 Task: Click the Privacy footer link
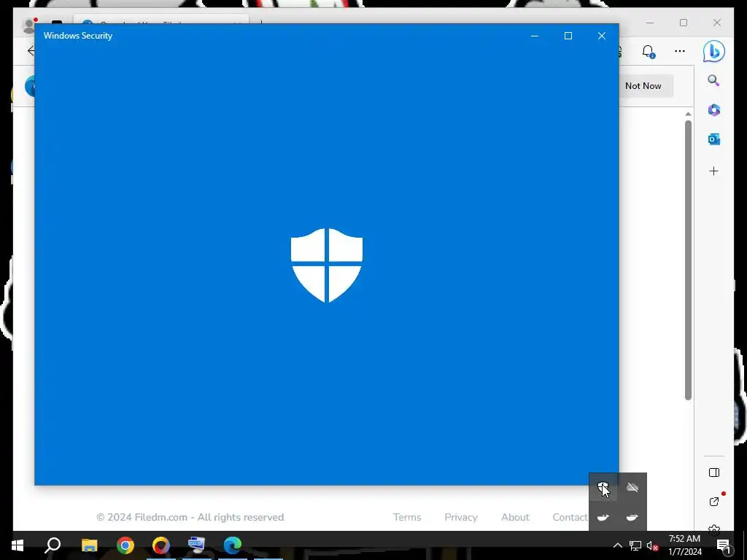click(x=461, y=517)
